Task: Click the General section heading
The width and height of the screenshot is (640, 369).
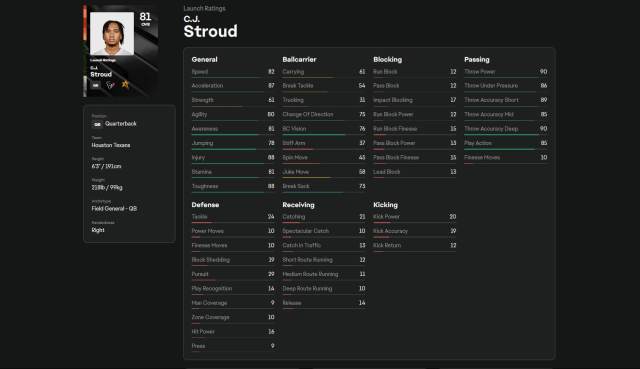Action: [x=204, y=60]
